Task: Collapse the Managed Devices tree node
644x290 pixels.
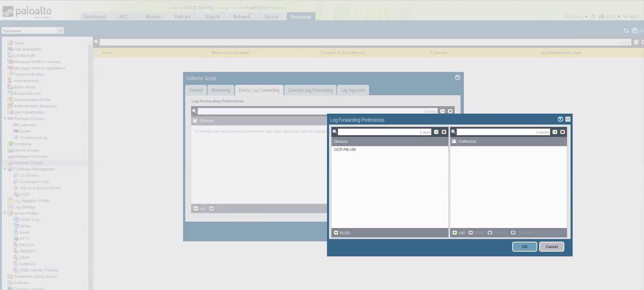Action: tap(5, 118)
